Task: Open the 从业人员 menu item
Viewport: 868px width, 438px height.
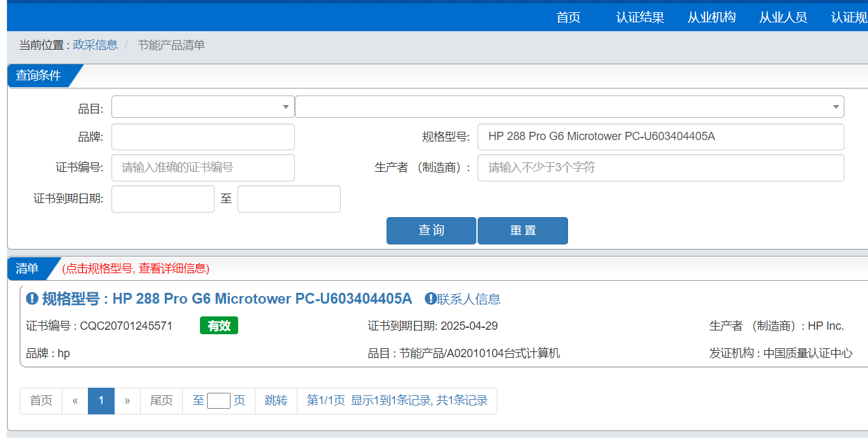Action: [783, 17]
